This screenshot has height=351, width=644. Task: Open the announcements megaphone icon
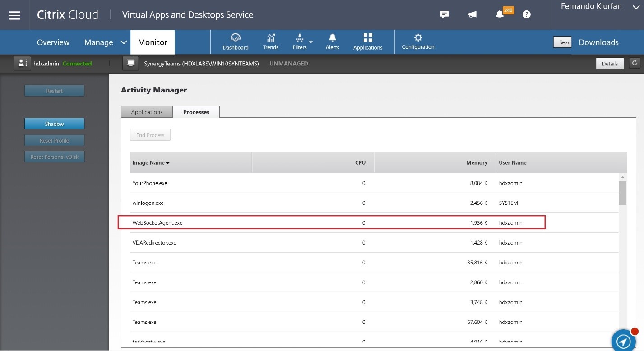click(x=472, y=15)
